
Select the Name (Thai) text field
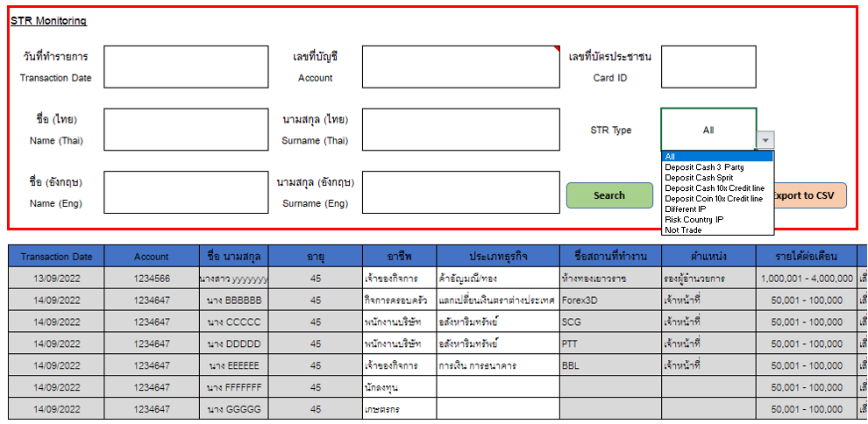(x=186, y=130)
